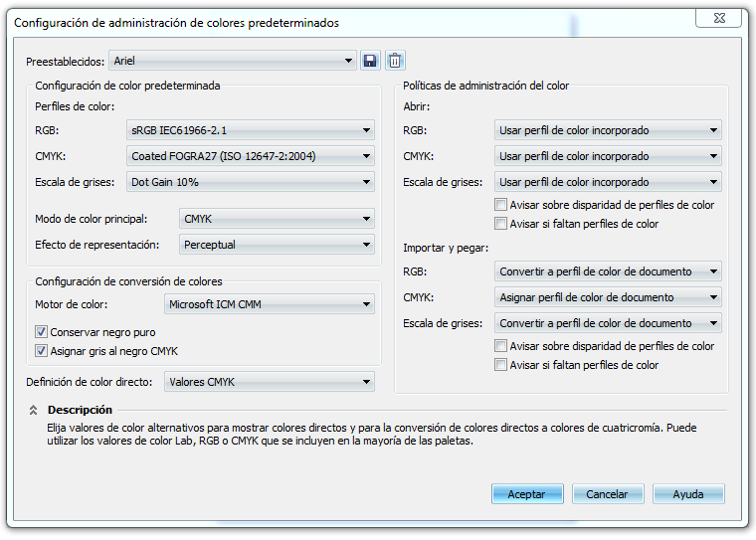Screen dimensions: 756x540
Task: Open Efecto de representación Perceptual dropdown
Action: point(277,245)
